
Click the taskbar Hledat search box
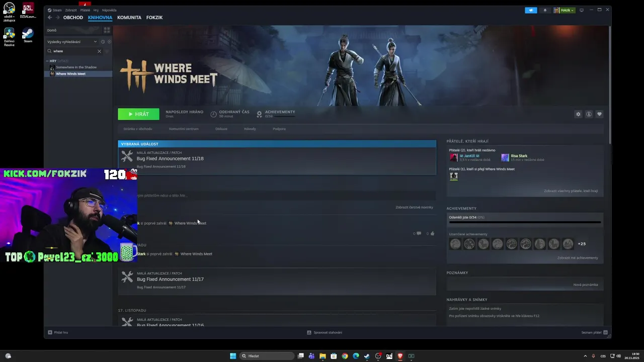pyautogui.click(x=267, y=356)
